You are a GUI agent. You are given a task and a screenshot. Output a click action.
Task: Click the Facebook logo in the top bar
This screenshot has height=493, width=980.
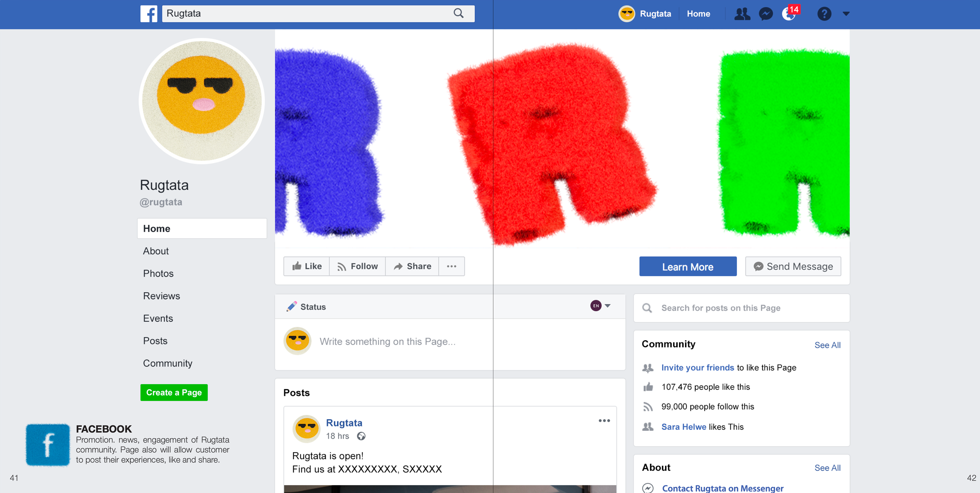149,14
